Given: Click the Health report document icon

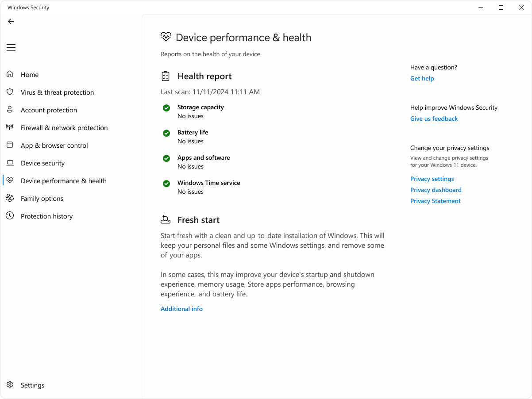Looking at the screenshot, I should pyautogui.click(x=166, y=76).
